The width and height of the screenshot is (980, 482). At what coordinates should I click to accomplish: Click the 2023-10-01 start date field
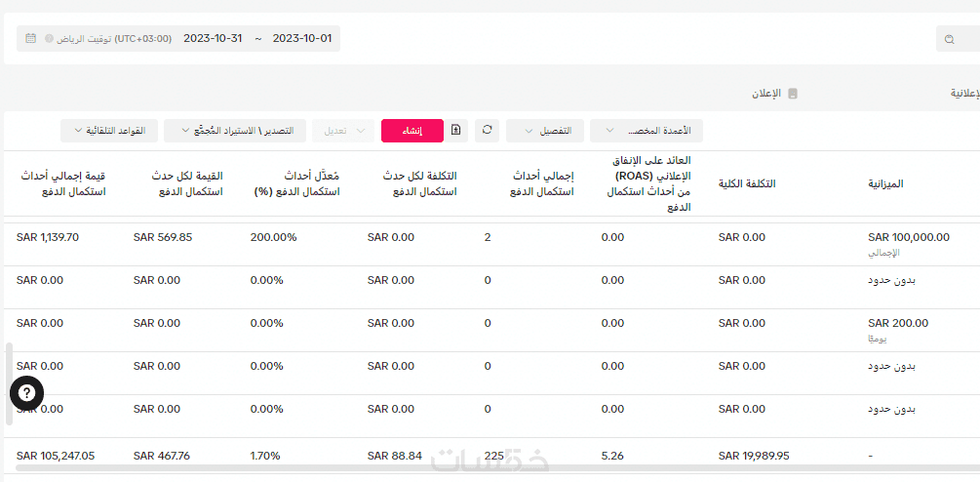click(302, 39)
